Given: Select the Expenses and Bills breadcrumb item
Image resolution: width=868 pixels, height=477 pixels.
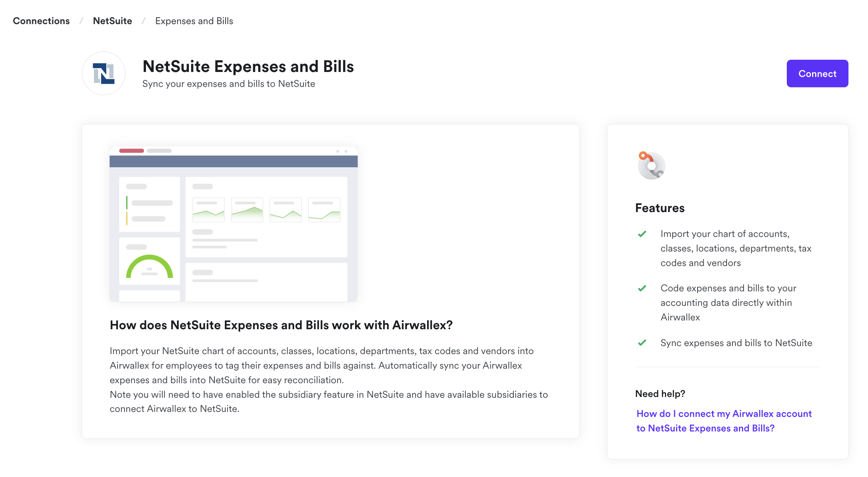Looking at the screenshot, I should (x=194, y=21).
